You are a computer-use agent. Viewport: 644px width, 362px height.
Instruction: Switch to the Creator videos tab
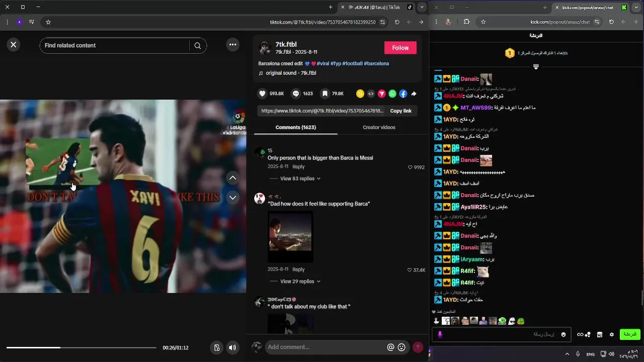[379, 127]
